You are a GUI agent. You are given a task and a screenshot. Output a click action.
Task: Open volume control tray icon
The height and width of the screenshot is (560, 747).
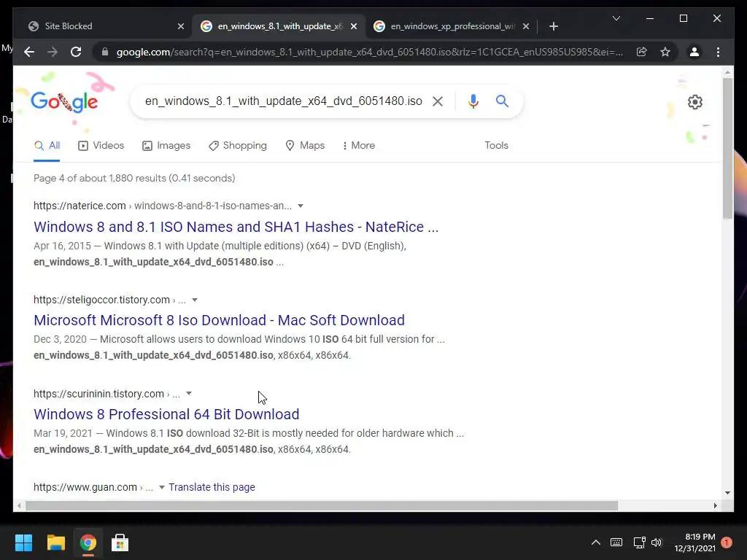pos(657,542)
